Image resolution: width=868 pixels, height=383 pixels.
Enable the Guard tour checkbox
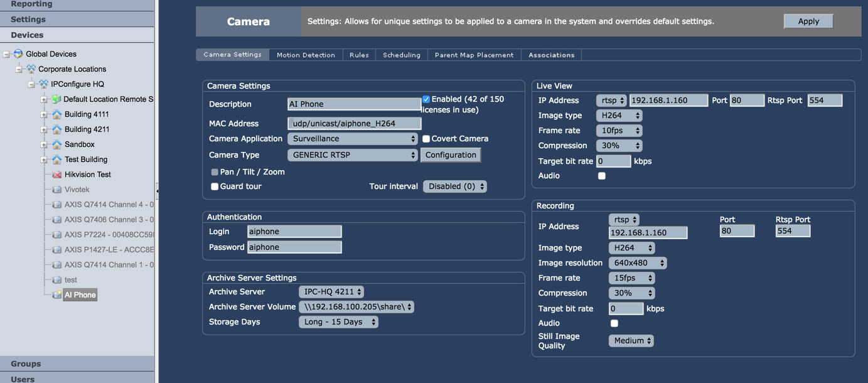pos(215,186)
